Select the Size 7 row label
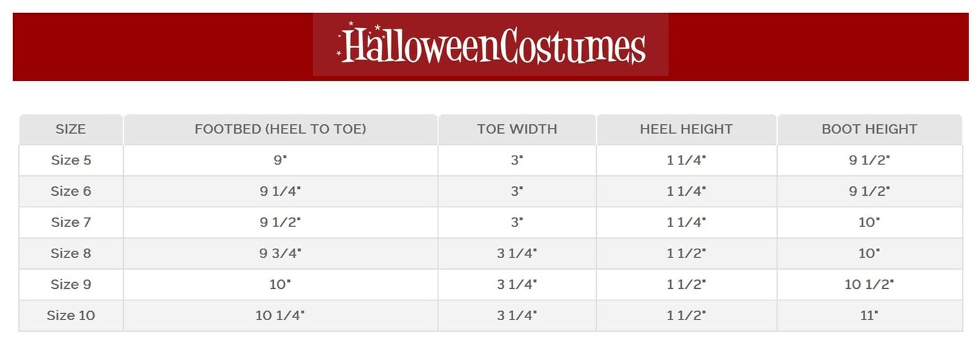The image size is (980, 350). (71, 222)
